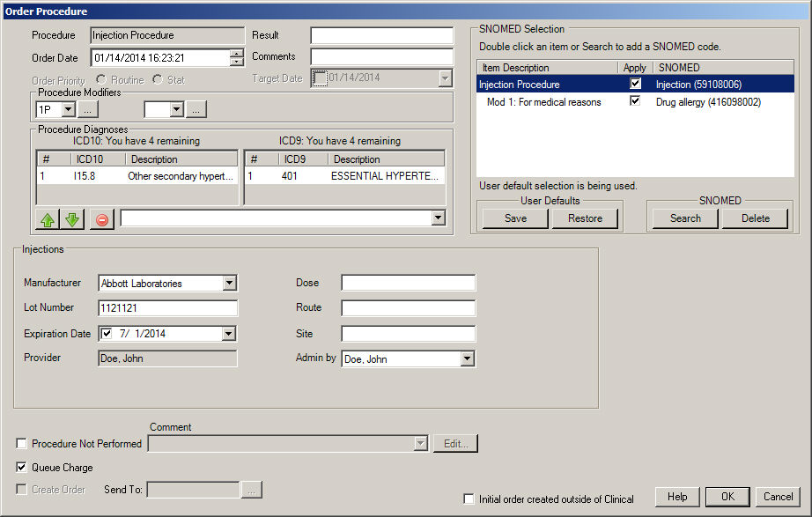Expand the Admin by dropdown
Image resolution: width=812 pixels, height=517 pixels.
(x=467, y=359)
